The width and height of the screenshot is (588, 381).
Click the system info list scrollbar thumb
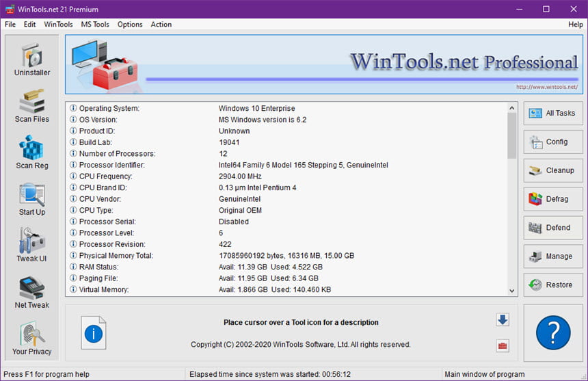(x=512, y=135)
